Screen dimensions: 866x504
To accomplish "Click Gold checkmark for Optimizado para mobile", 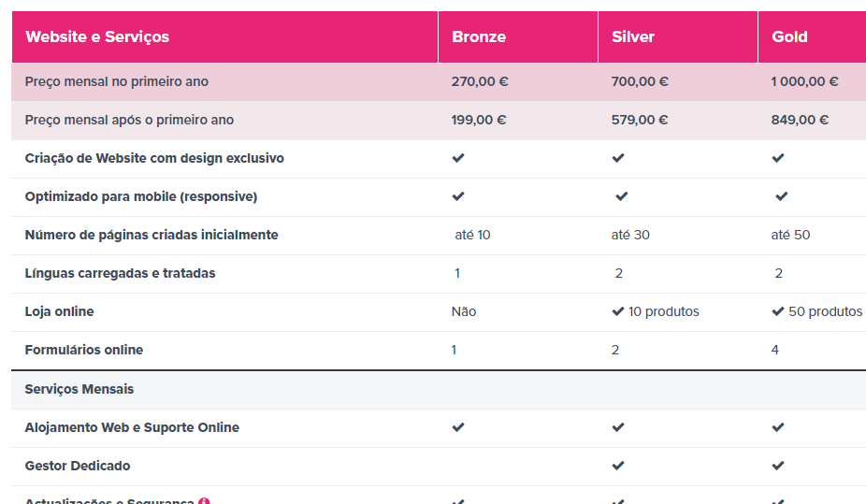I will tap(782, 196).
